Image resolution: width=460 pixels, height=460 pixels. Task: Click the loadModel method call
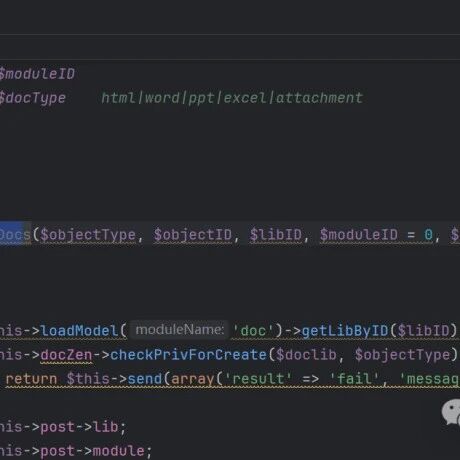tap(79, 331)
